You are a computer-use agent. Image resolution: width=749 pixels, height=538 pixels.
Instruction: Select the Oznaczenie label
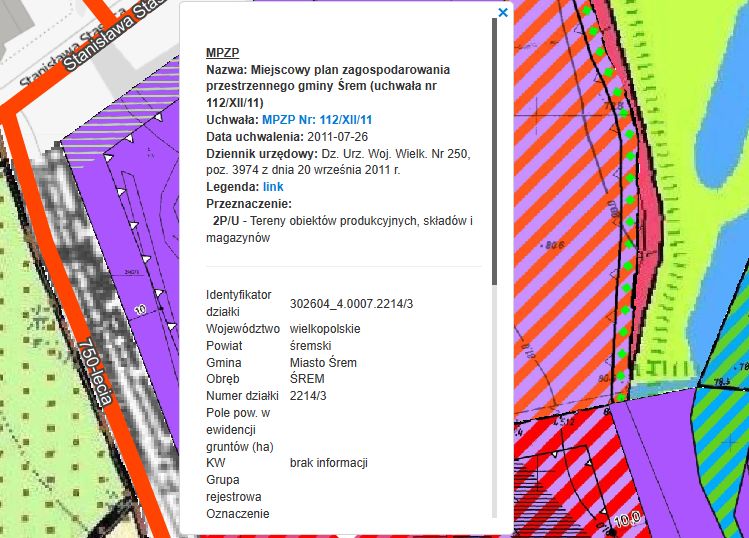(x=238, y=514)
